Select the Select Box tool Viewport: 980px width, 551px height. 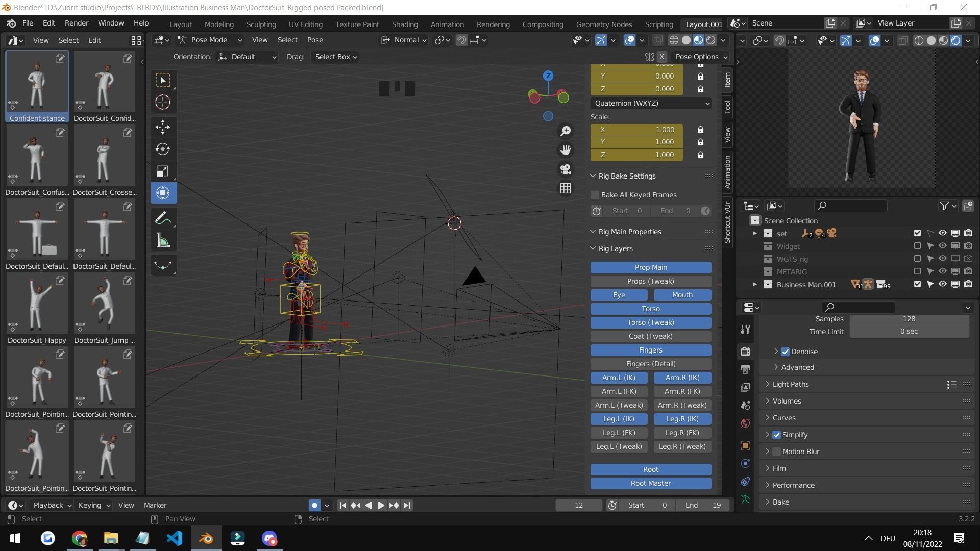coord(163,80)
